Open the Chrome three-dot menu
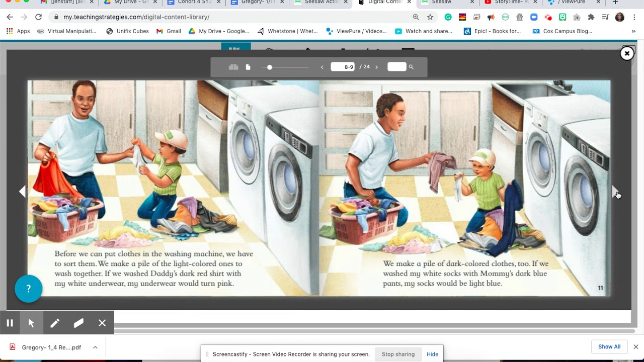The height and width of the screenshot is (362, 644). click(634, 17)
